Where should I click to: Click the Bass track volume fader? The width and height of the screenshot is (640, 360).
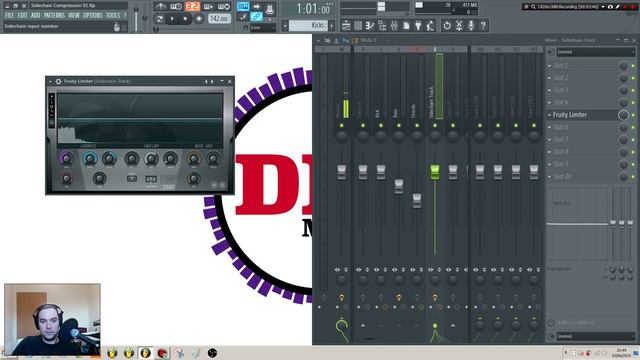tap(399, 186)
